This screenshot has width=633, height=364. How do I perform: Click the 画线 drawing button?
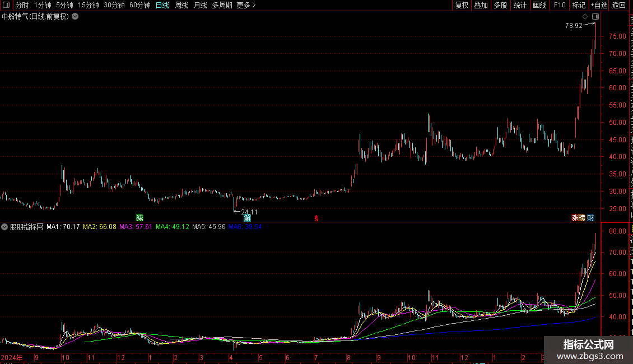540,5
